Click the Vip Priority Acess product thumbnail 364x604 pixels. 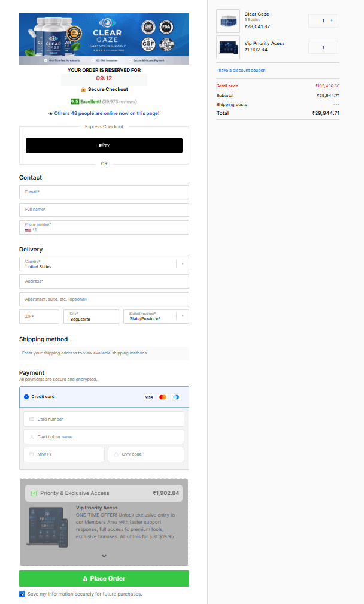coord(228,47)
